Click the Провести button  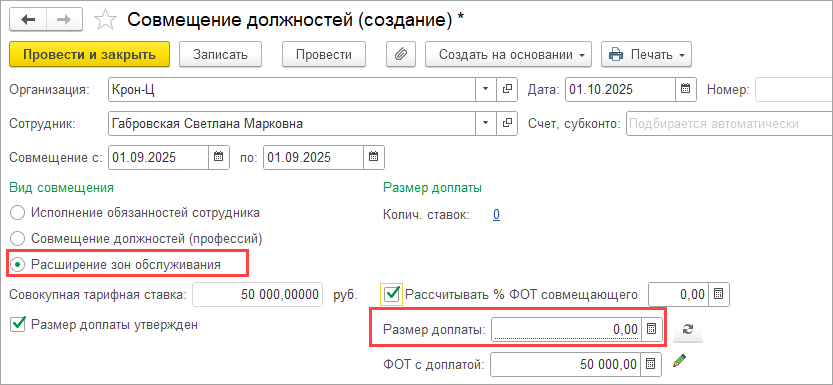[x=324, y=54]
